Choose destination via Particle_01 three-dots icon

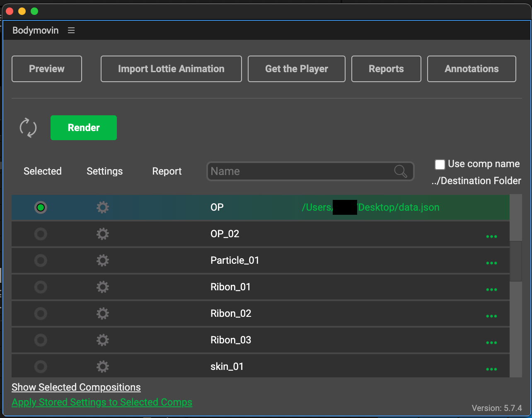pos(491,263)
